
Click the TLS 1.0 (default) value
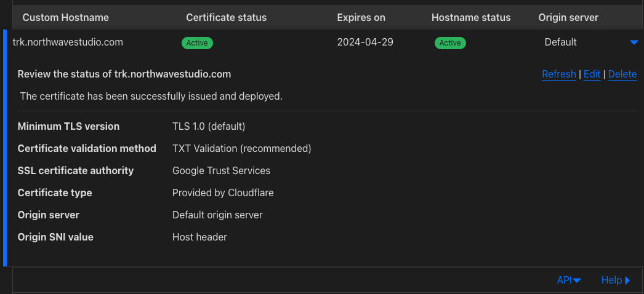coord(209,127)
